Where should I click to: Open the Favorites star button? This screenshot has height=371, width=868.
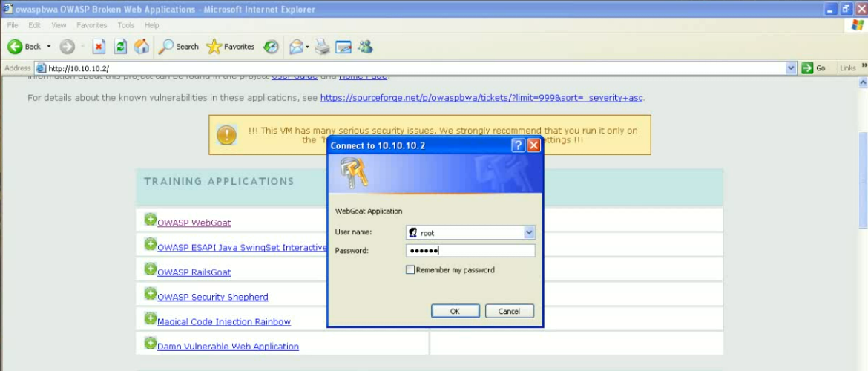[x=230, y=47]
